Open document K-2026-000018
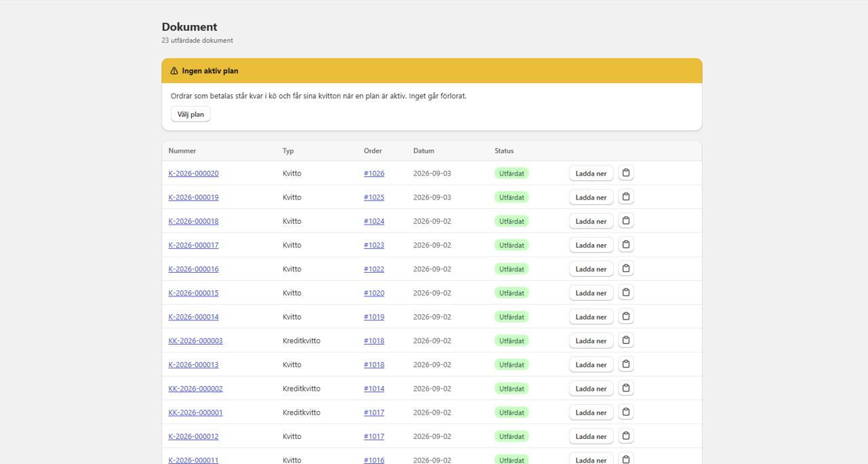Screen dimensions: 868x464 pos(193,221)
